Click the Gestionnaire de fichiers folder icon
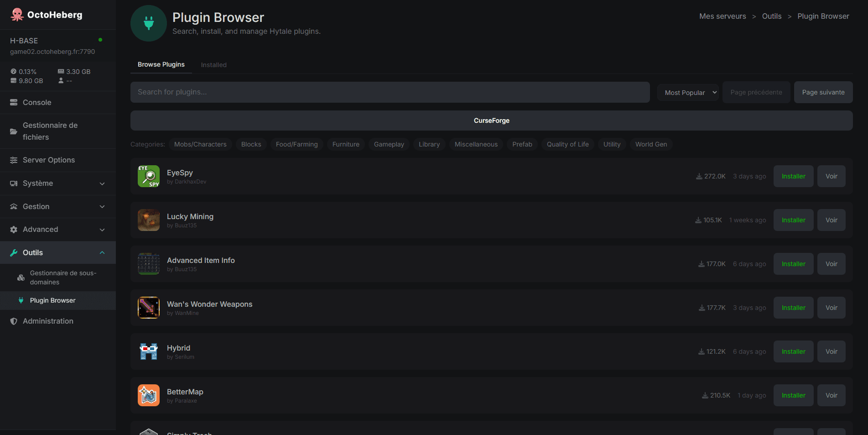 [x=14, y=131]
